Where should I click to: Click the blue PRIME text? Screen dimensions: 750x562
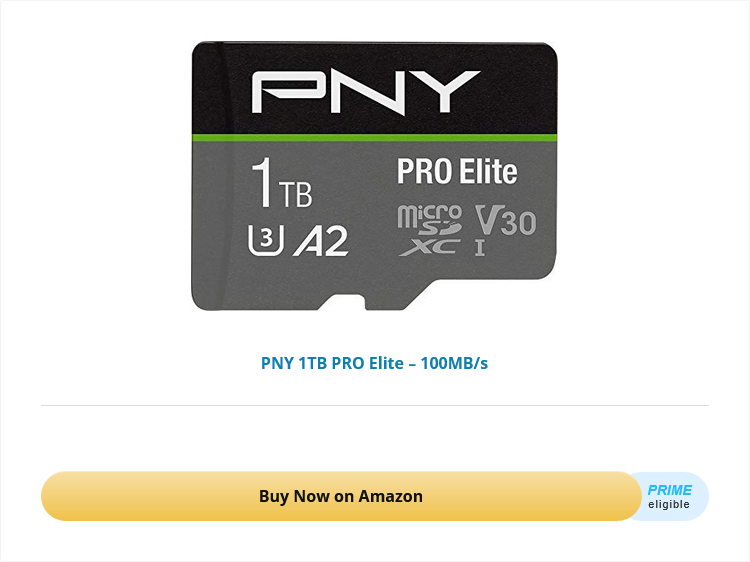pyautogui.click(x=669, y=490)
